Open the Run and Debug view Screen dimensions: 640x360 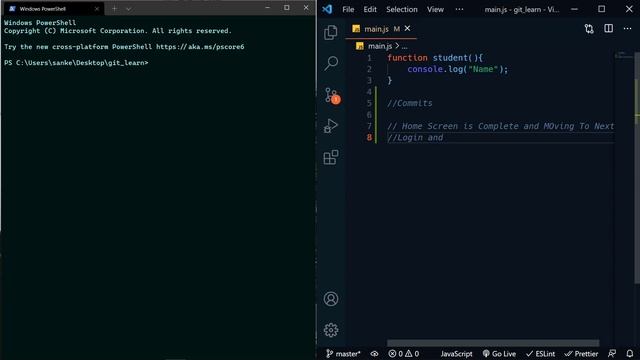pyautogui.click(x=331, y=126)
